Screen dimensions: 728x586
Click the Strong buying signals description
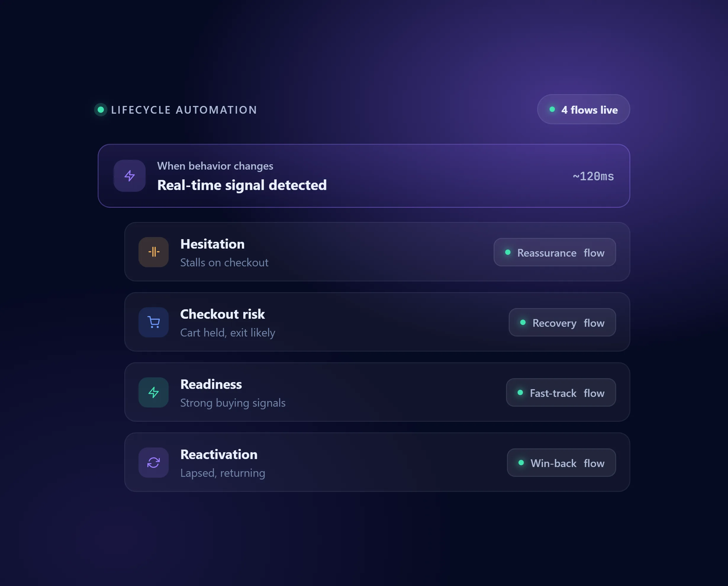233,403
